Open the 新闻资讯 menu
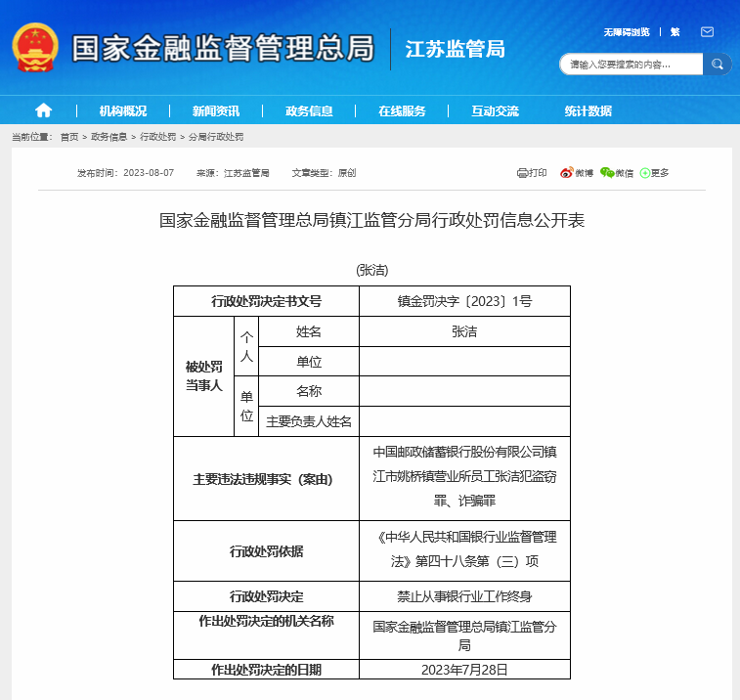Screen dimensions: 740x700 [216, 110]
